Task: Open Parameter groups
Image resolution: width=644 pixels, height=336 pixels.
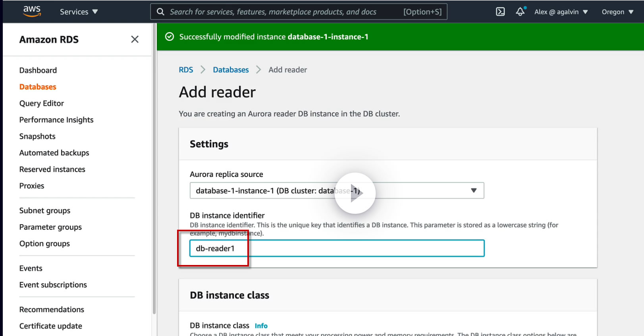Action: (50, 227)
